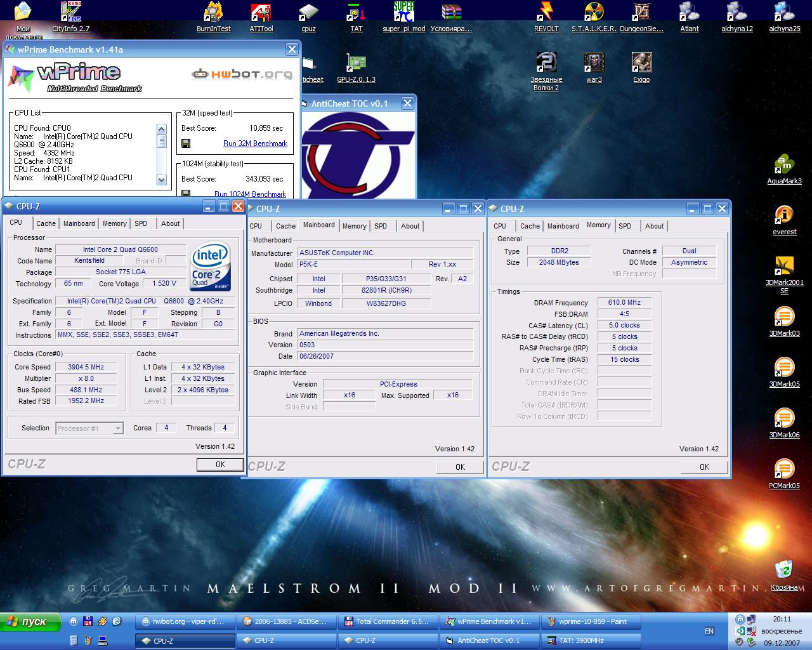Open the Мои документы desktop folder
Image resolution: width=812 pixels, height=650 pixels.
[x=23, y=20]
